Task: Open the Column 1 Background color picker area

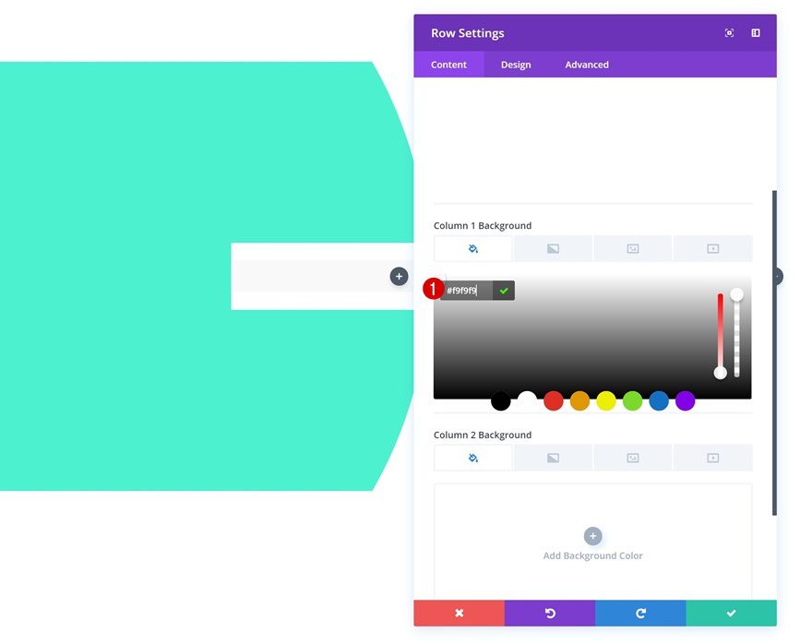Action: click(592, 337)
